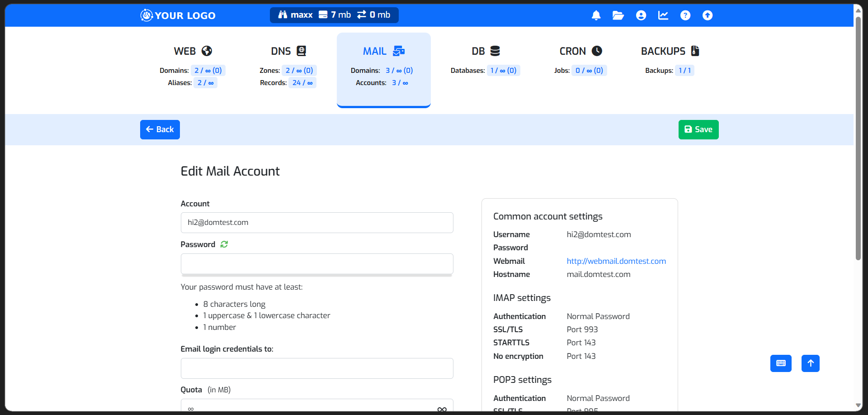Viewport: 868px width, 415px height.
Task: Generate a password with the refresh icon
Action: [224, 244]
